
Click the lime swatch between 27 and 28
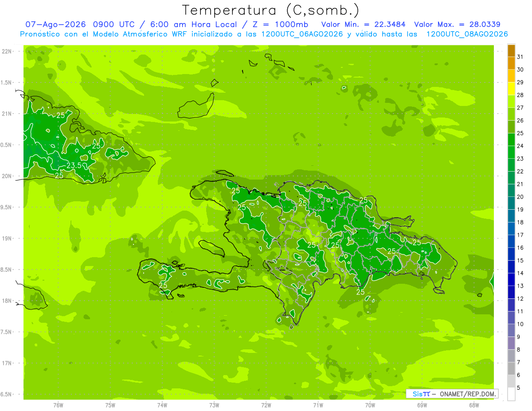point(511,102)
